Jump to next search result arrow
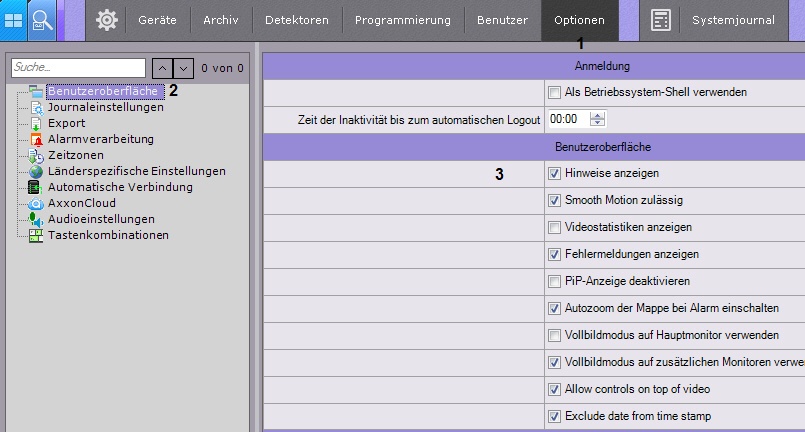The width and height of the screenshot is (805, 432). point(183,68)
